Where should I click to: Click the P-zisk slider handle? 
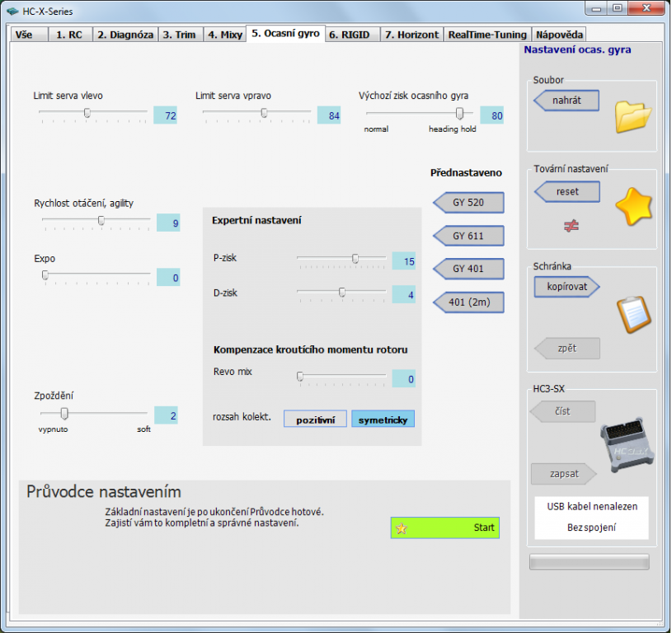355,259
